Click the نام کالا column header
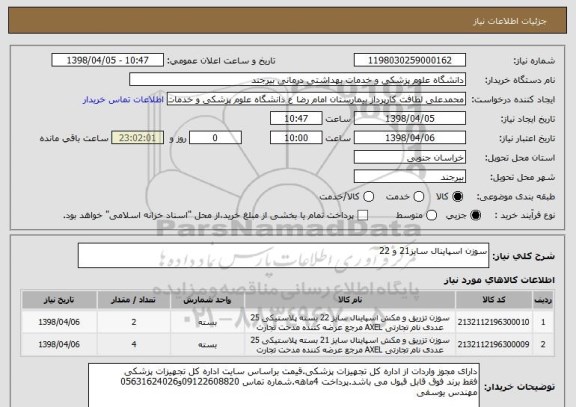 click(350, 300)
